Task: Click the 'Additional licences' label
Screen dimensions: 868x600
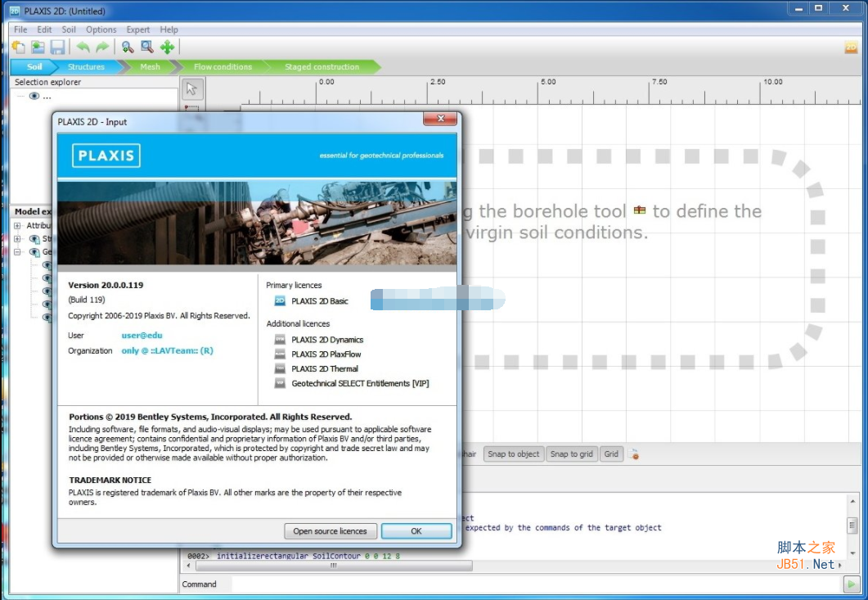Action: (x=298, y=323)
